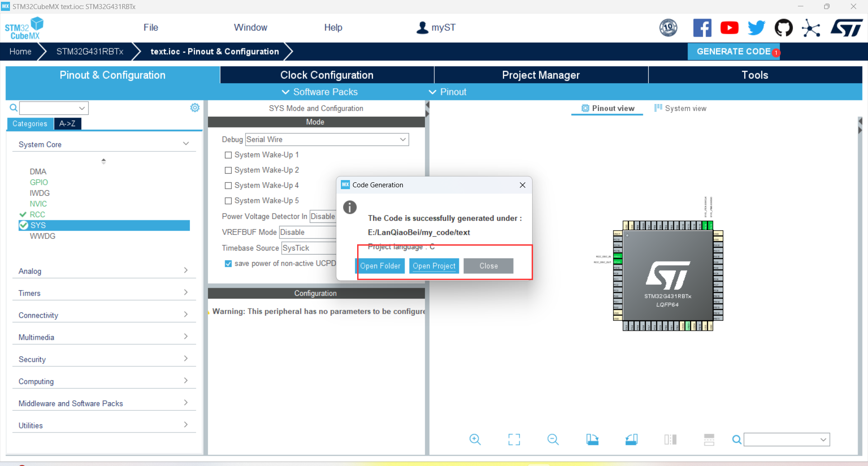Open the GitHub icon link
Image resolution: width=868 pixels, height=466 pixels.
(x=783, y=28)
